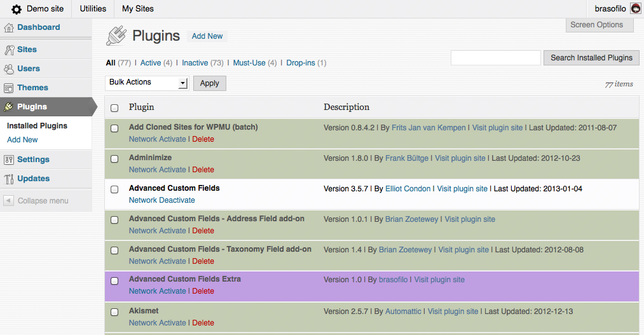
Task: Open the Bulk Actions dropdown
Action: [x=147, y=83]
